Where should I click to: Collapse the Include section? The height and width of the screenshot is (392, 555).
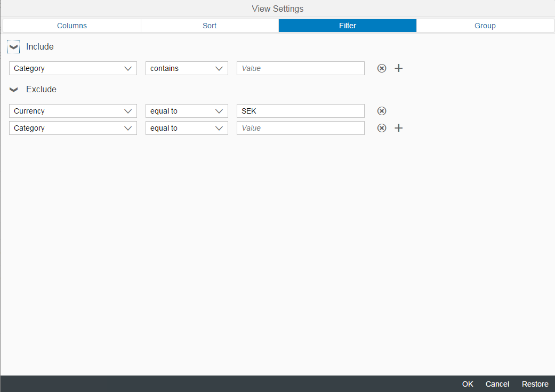pyautogui.click(x=14, y=47)
